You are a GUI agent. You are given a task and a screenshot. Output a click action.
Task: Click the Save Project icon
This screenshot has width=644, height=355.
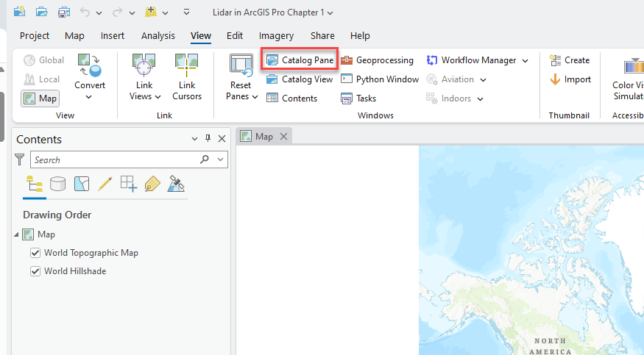(x=63, y=12)
